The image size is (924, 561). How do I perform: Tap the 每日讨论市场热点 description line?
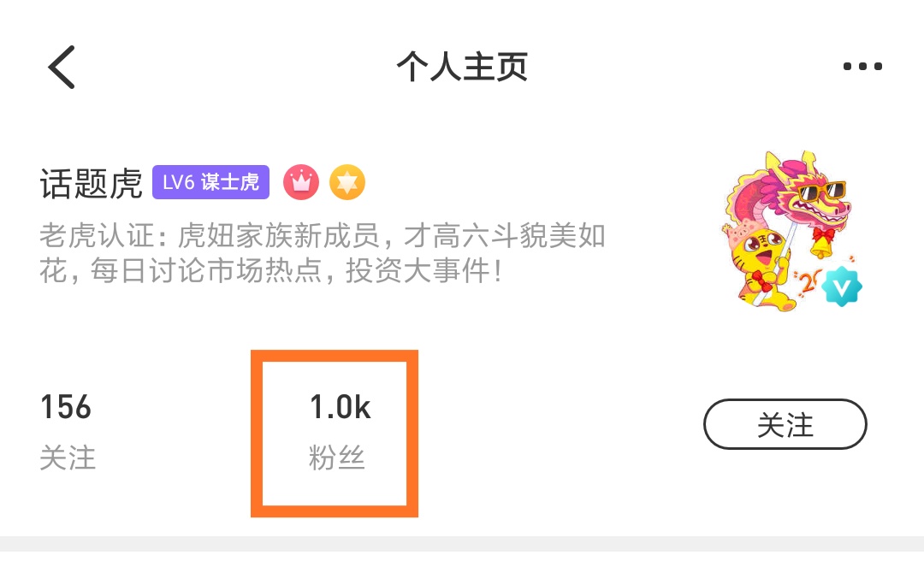270,271
